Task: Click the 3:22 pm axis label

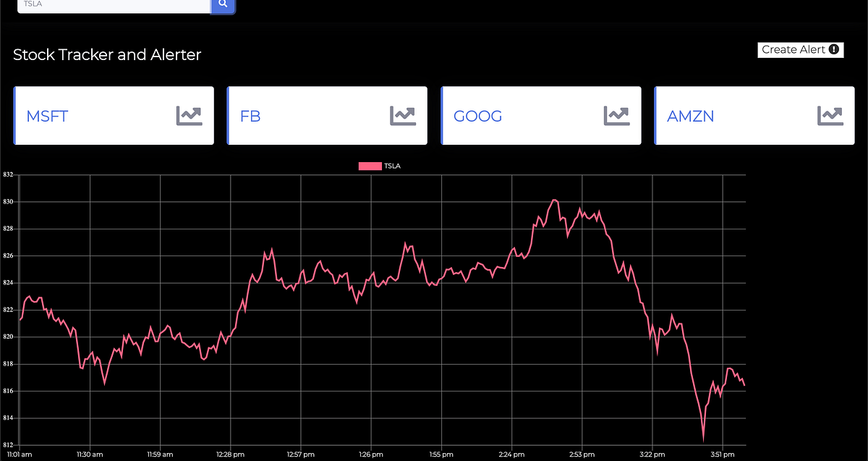Action: click(652, 455)
